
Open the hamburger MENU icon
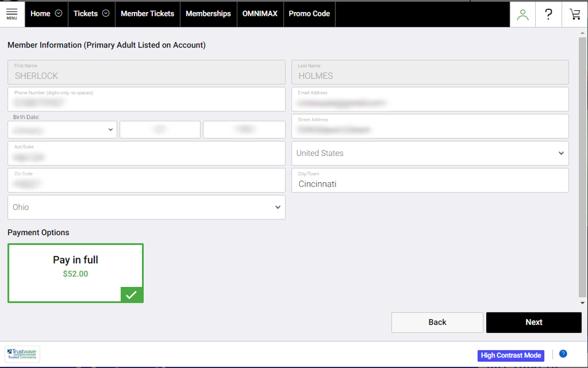pyautogui.click(x=12, y=14)
